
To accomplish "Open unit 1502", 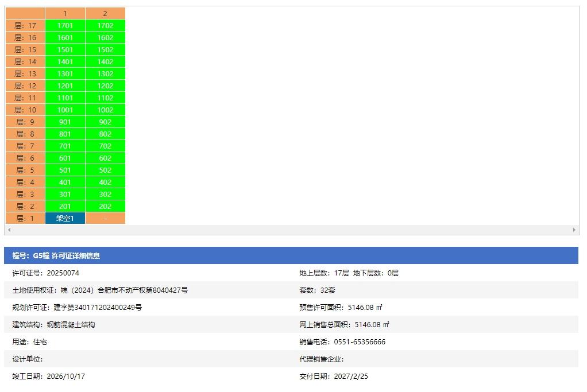I will (x=105, y=49).
